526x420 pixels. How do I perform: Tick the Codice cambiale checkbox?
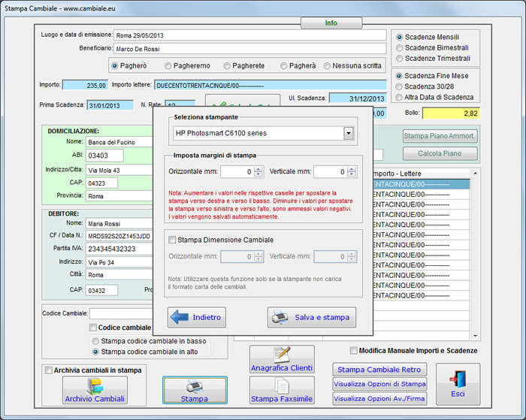[x=93, y=328]
